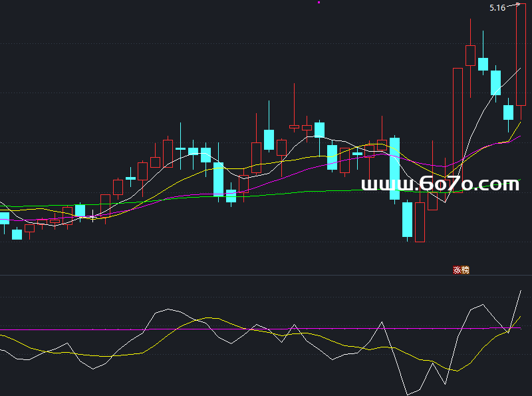Click divider between price chart and indicator panel

[x=266, y=275]
